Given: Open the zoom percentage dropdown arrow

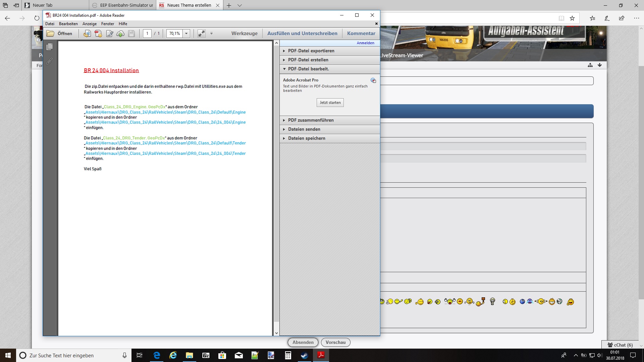Looking at the screenshot, I should [x=186, y=34].
